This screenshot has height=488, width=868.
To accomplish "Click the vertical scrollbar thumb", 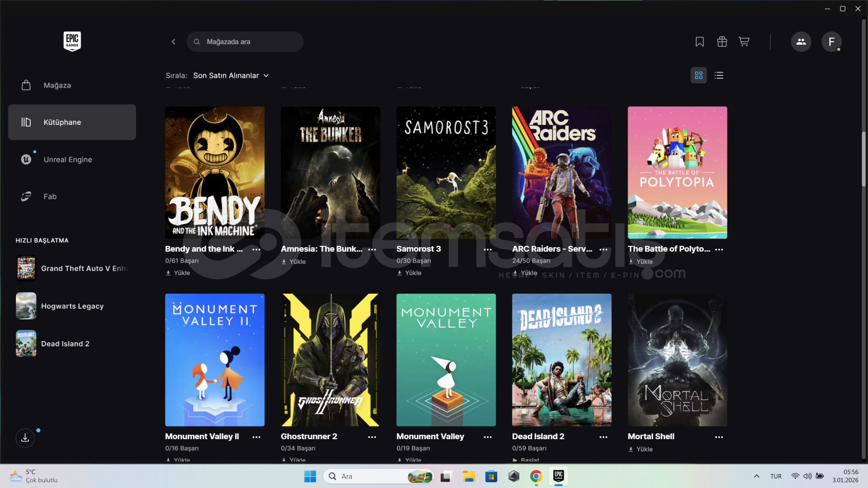I will pos(863,158).
